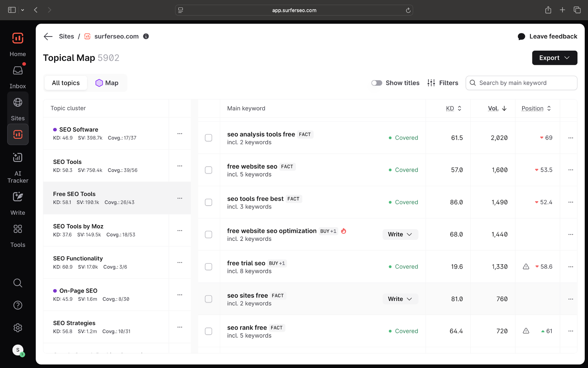Click the info icon next to surferseo.com
The height and width of the screenshot is (368, 588).
pos(146,36)
